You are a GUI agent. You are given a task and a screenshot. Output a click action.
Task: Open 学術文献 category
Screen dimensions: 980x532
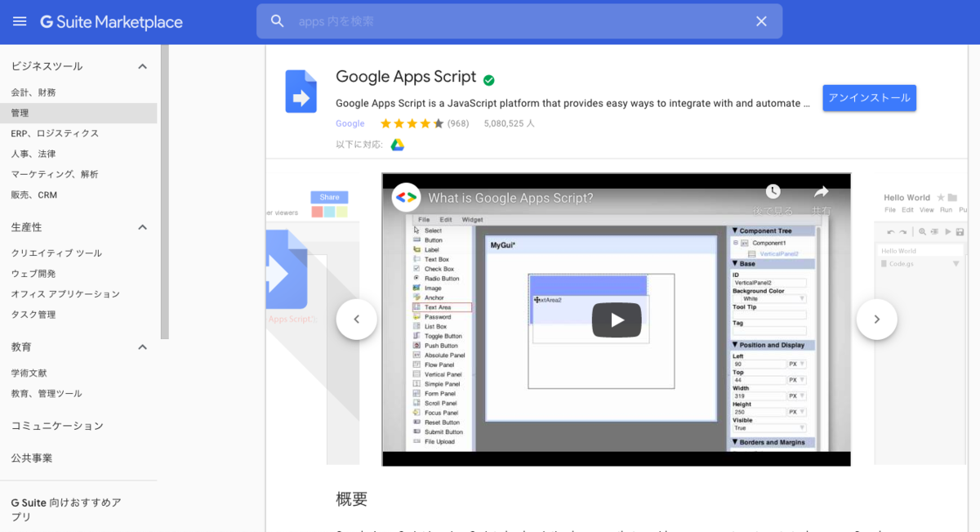(x=29, y=373)
